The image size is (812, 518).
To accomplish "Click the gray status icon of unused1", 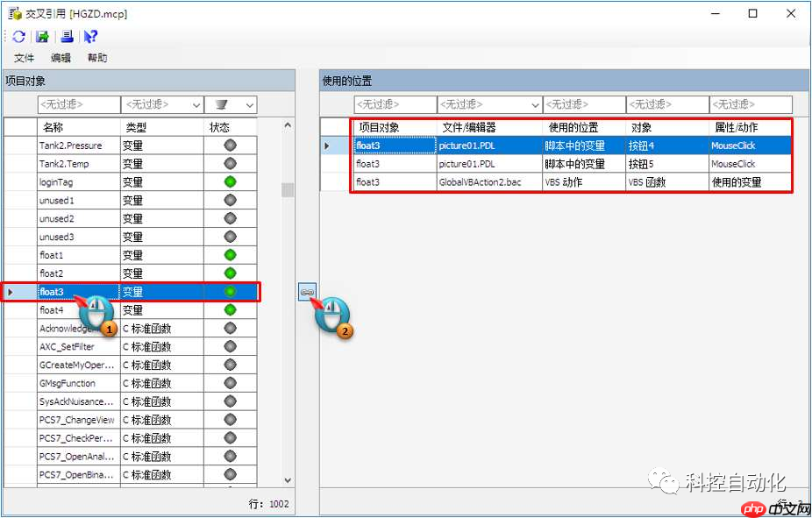I will click(x=230, y=200).
